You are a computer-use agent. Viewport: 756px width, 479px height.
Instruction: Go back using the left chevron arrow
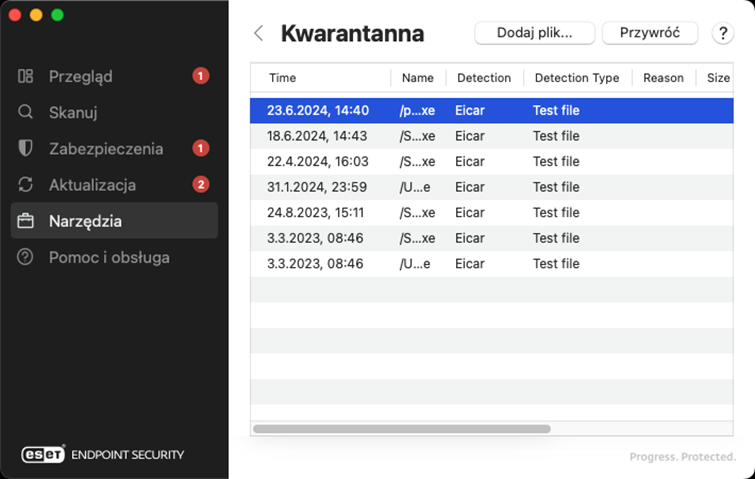pyautogui.click(x=259, y=33)
